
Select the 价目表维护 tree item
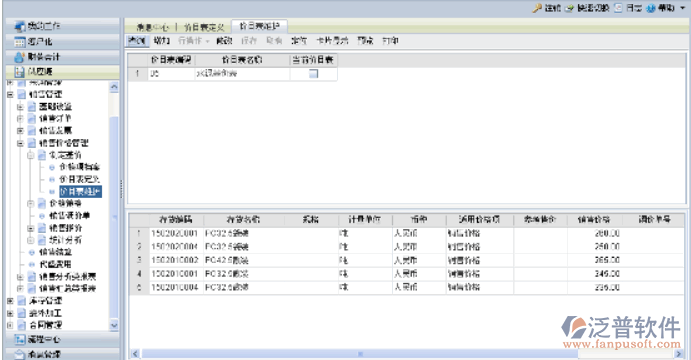pyautogui.click(x=81, y=192)
